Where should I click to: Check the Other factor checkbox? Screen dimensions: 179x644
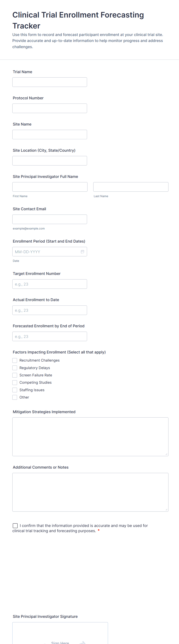click(15, 397)
